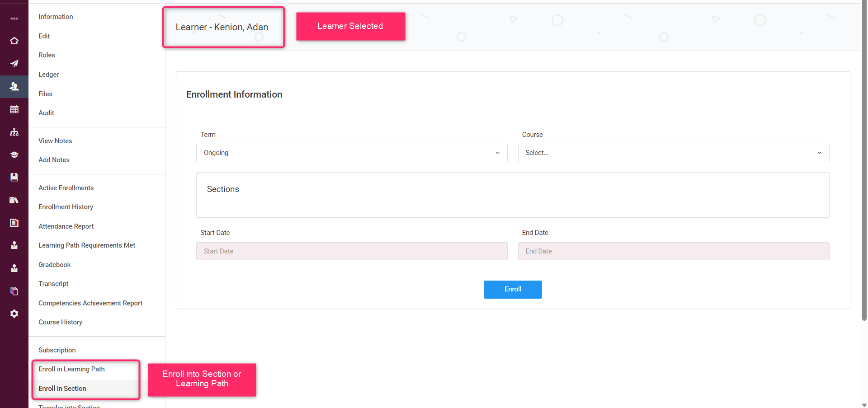This screenshot has width=868, height=408.
Task: Open the Gradebook link
Action: [x=54, y=265]
